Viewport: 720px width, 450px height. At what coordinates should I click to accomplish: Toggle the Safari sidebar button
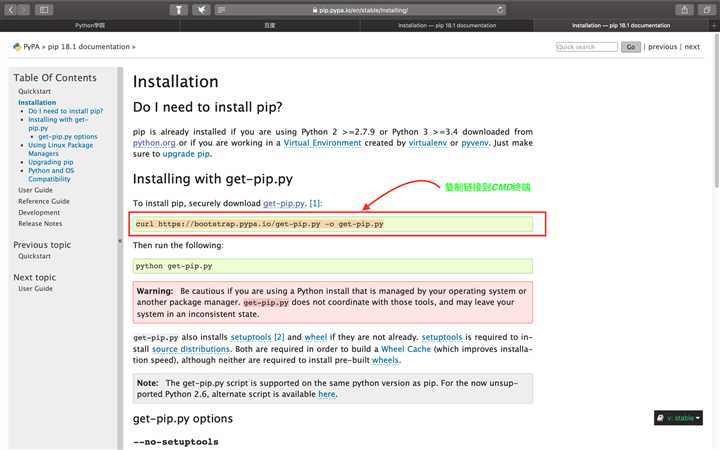44,10
